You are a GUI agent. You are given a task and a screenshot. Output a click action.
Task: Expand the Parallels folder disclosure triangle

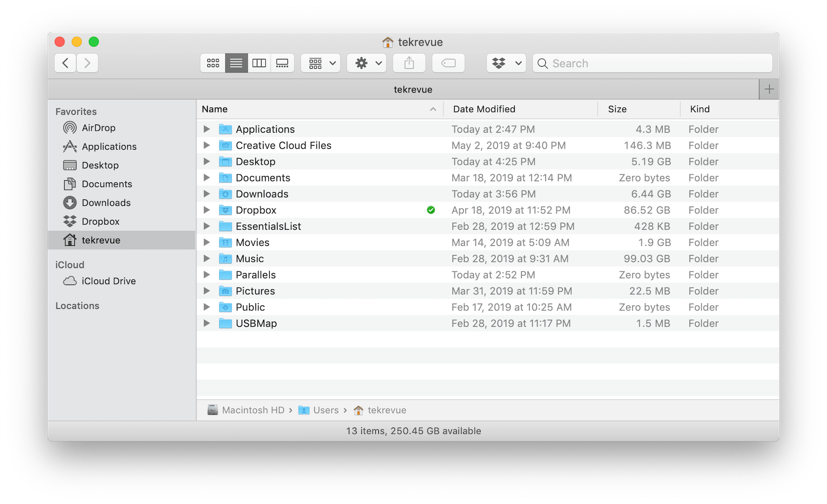(x=207, y=275)
